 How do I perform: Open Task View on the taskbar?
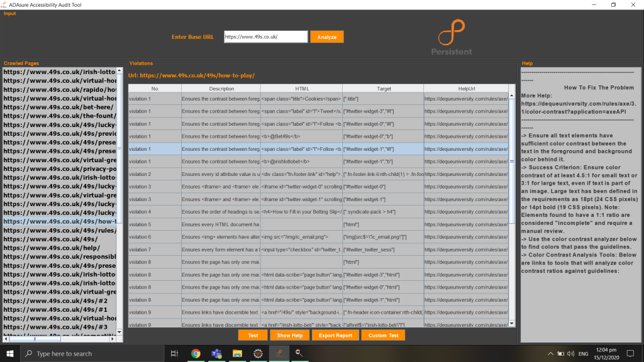(x=175, y=353)
